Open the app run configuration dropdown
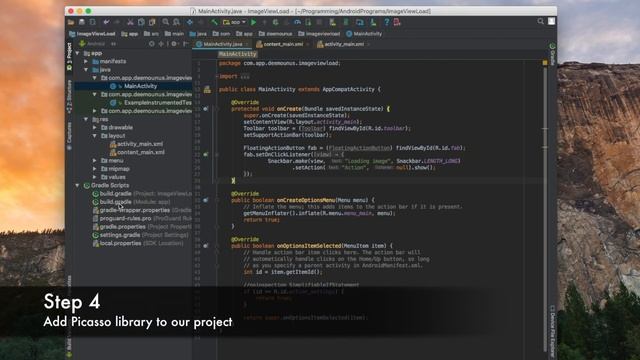The width and height of the screenshot is (640, 360). pyautogui.click(x=234, y=22)
